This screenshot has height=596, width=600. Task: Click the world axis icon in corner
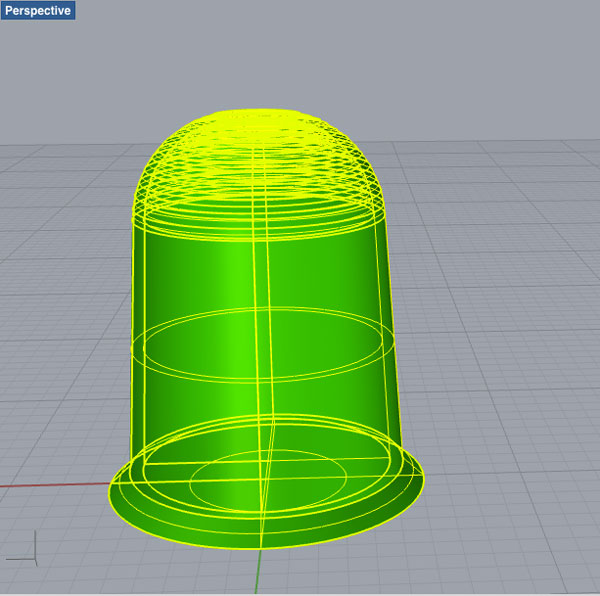22,548
